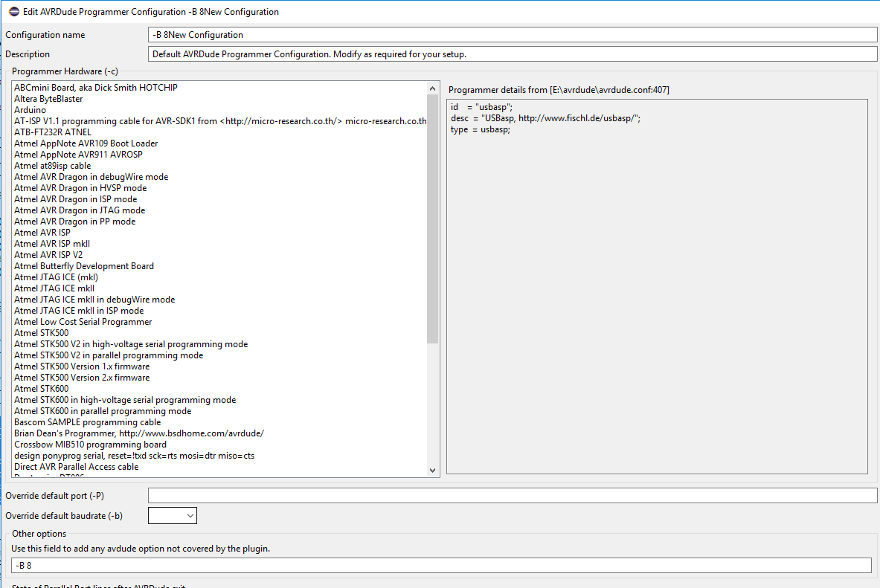Screen dimensions: 880x588
Task: Edit the Configuration name field
Action: pyautogui.click(x=513, y=35)
